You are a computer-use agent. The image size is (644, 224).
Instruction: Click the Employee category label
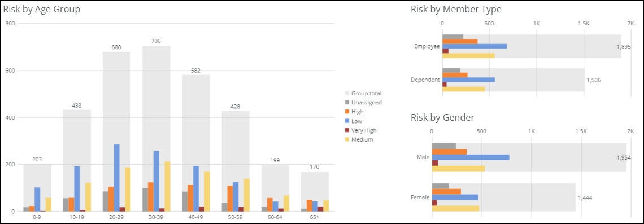coord(427,46)
